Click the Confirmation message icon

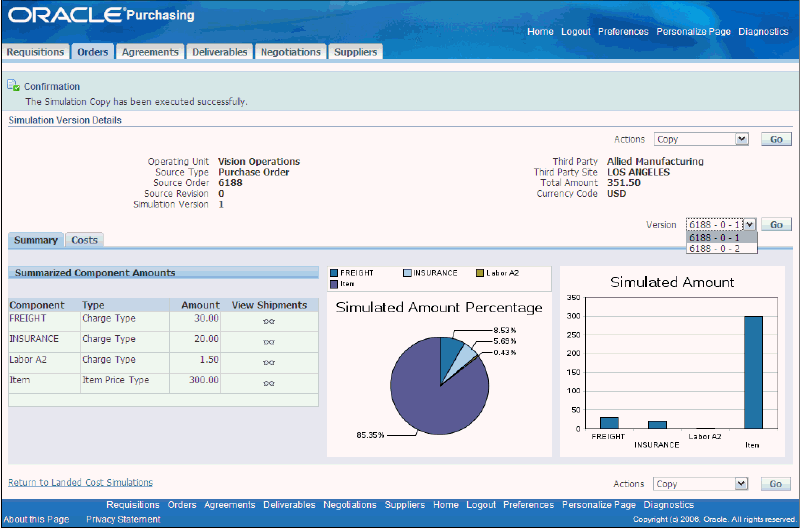13,86
